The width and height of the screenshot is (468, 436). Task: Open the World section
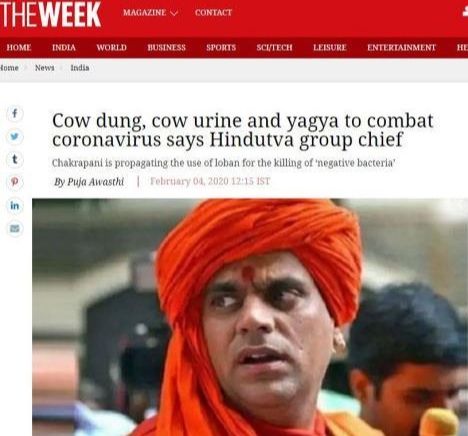[112, 48]
